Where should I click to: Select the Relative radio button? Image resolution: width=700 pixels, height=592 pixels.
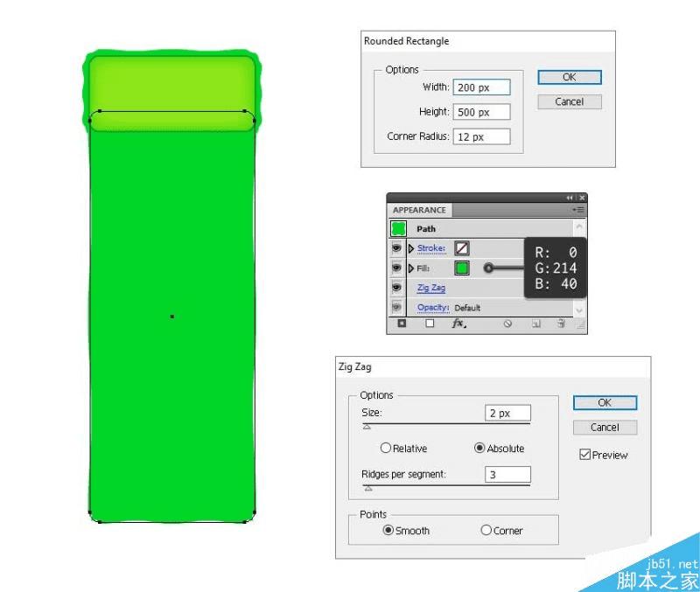(x=386, y=448)
